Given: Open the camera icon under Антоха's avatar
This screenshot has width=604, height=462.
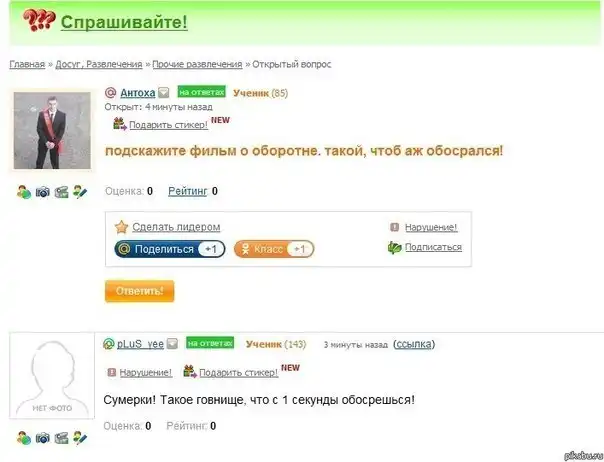Looking at the screenshot, I should coord(43,192).
